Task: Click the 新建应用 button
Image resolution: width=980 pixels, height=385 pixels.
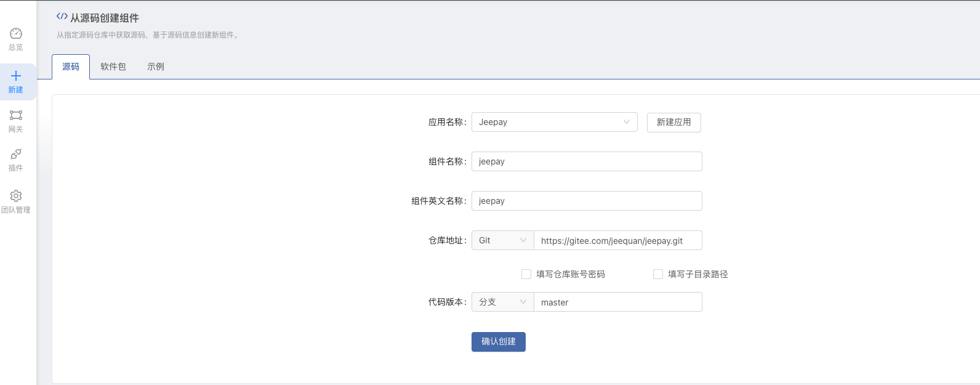Action: pyautogui.click(x=673, y=122)
